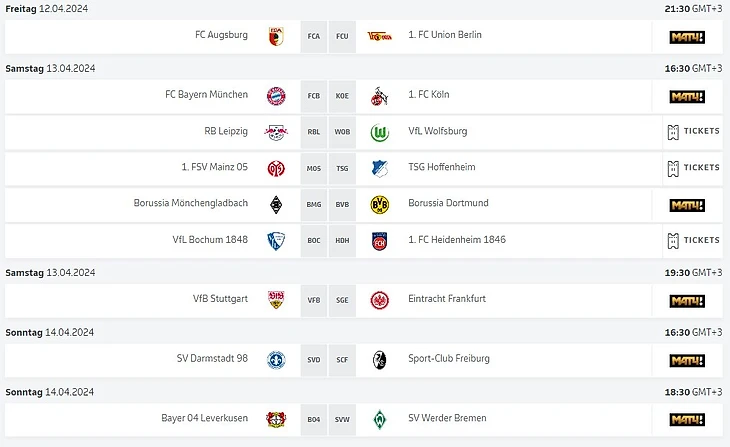This screenshot has height=447, width=730.
Task: Click the Borussia Dortmund BVB logo
Action: (x=379, y=204)
